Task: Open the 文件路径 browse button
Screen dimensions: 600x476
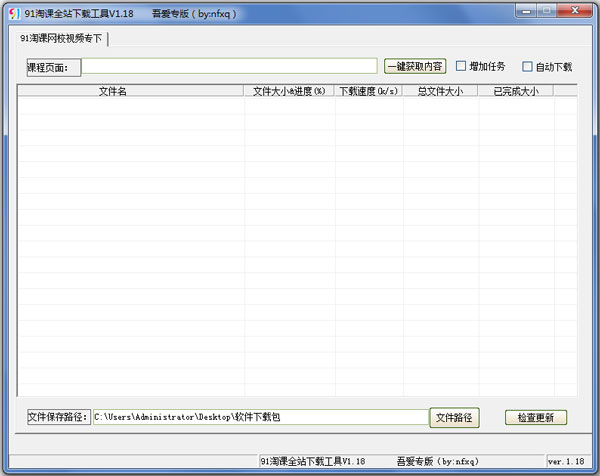Action: click(x=454, y=417)
